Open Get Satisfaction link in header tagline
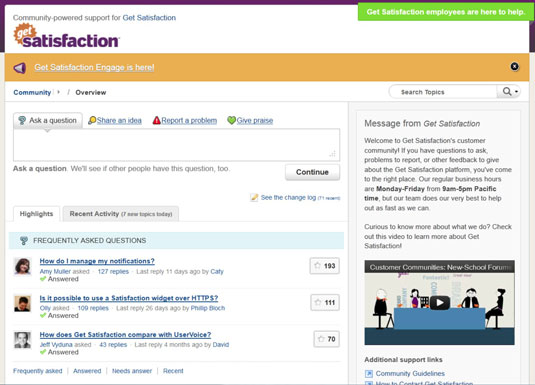 click(x=149, y=18)
